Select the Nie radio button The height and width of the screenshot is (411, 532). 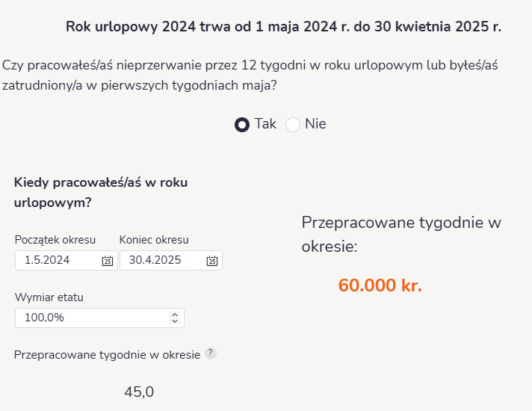[x=293, y=125]
